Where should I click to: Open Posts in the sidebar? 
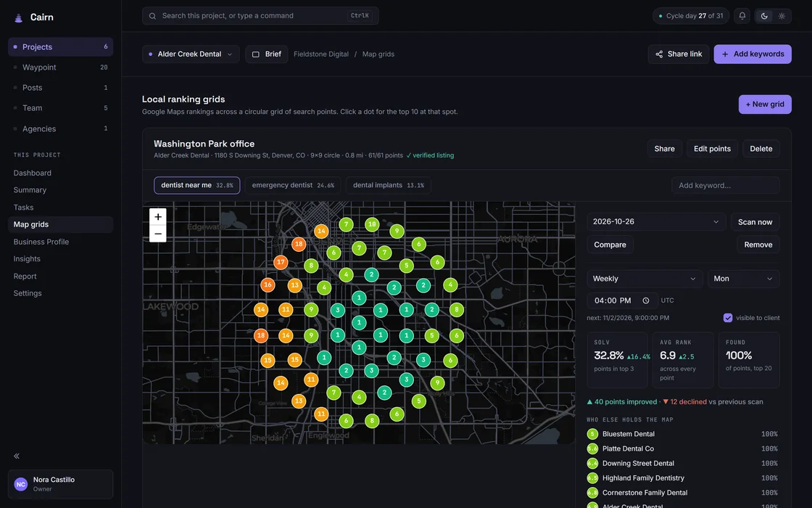point(61,88)
